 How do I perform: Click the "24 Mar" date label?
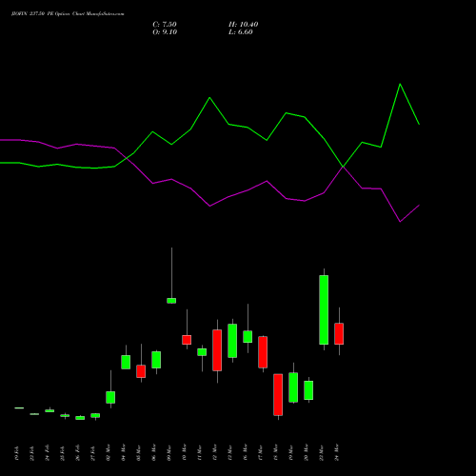pos(337,452)
